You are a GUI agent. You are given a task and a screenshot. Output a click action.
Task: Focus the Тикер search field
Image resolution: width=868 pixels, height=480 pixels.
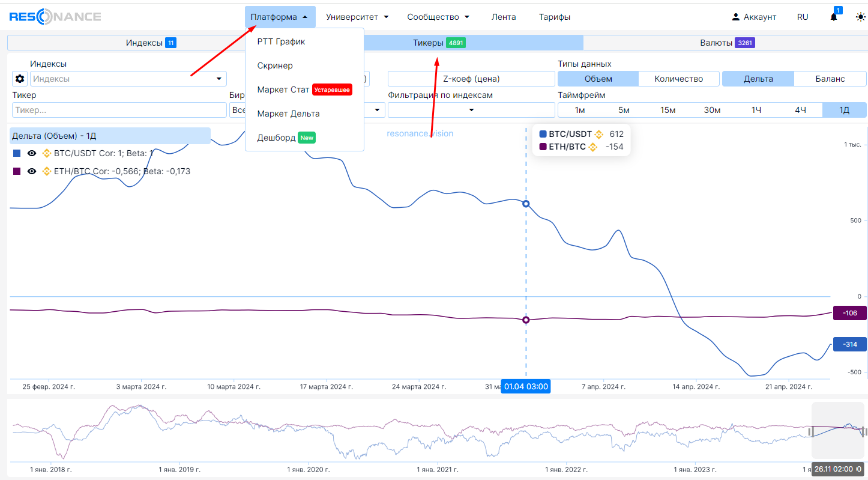point(119,110)
